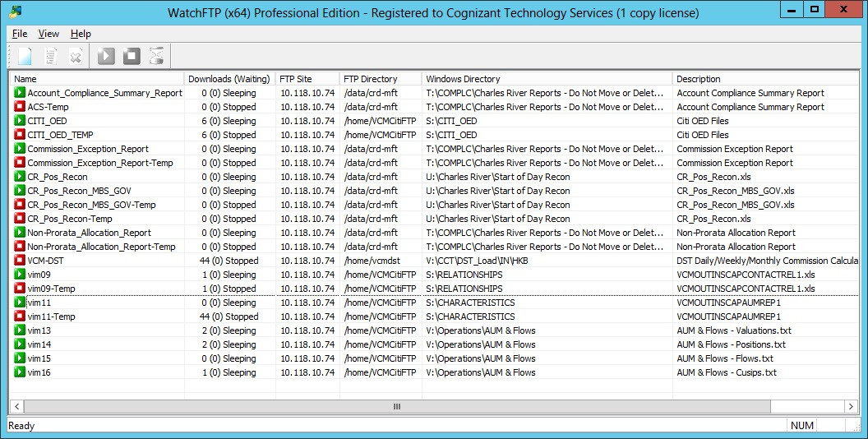Sort by the FTP Directory column header
Viewport: 868px width, 439px height.
click(381, 79)
